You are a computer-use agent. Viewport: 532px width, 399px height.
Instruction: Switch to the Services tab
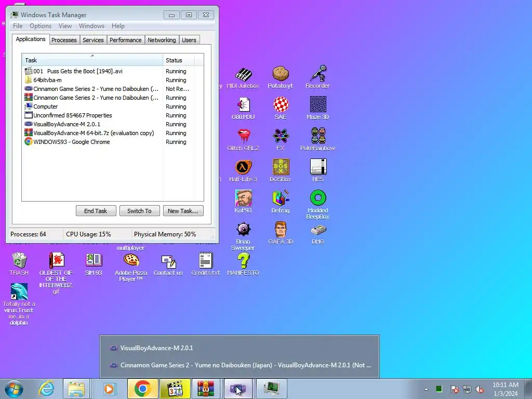[x=93, y=39]
